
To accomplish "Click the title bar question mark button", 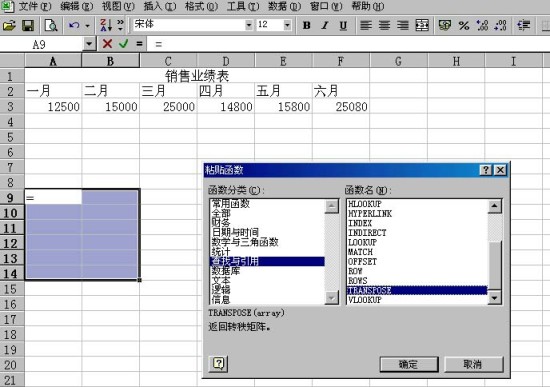I will pos(485,170).
